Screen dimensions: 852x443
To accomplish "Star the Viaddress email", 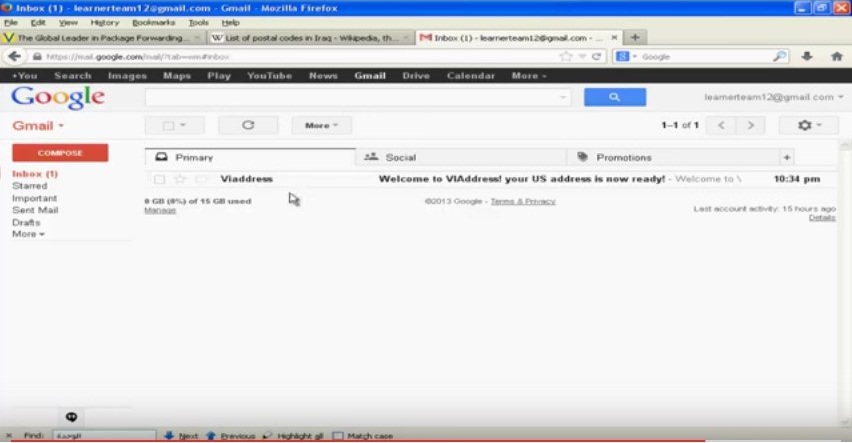I will point(180,179).
